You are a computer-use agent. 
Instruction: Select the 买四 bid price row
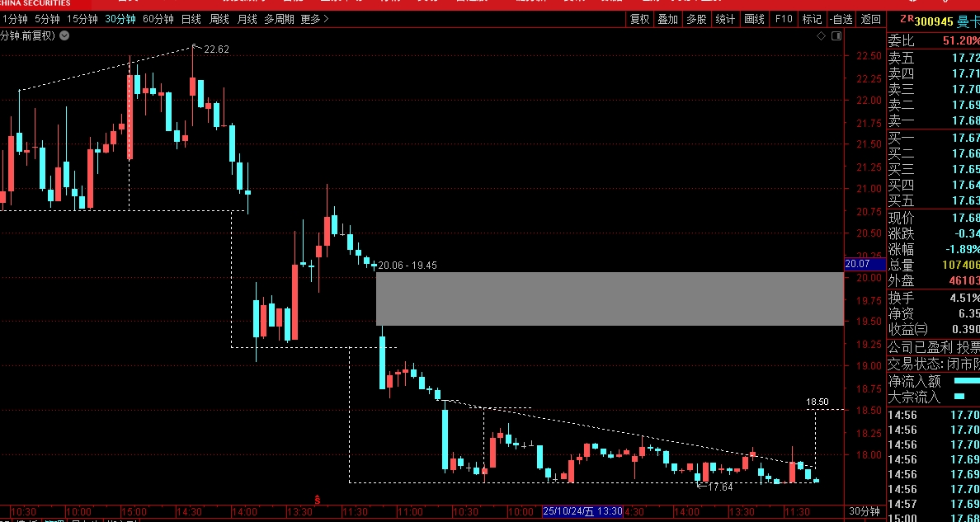click(x=934, y=185)
